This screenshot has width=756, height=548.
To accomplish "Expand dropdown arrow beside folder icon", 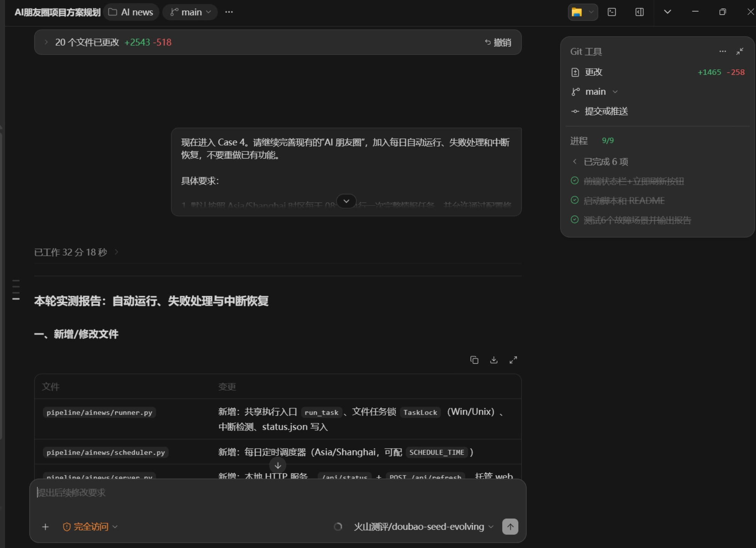I will click(x=591, y=12).
